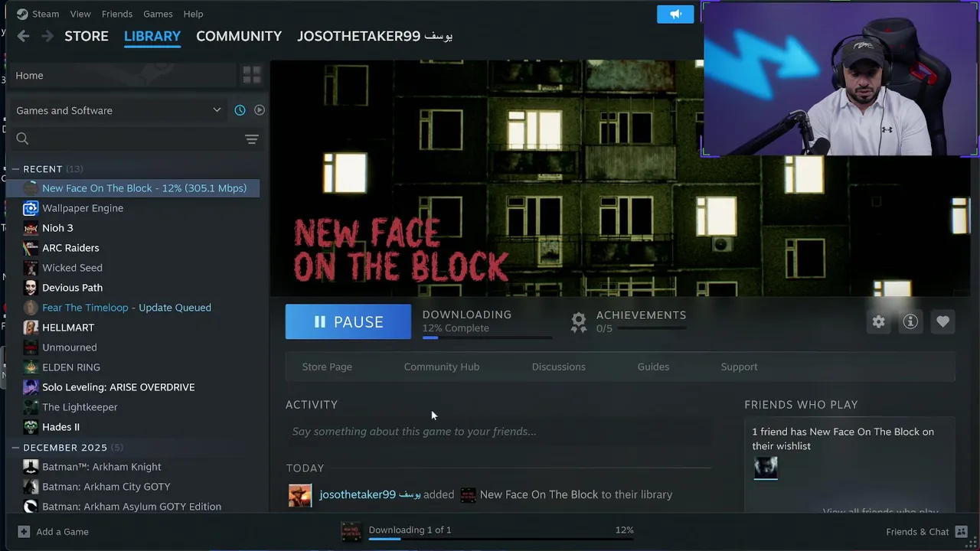Click the 12% Complete download progress bar
The width and height of the screenshot is (980, 551).
(487, 337)
